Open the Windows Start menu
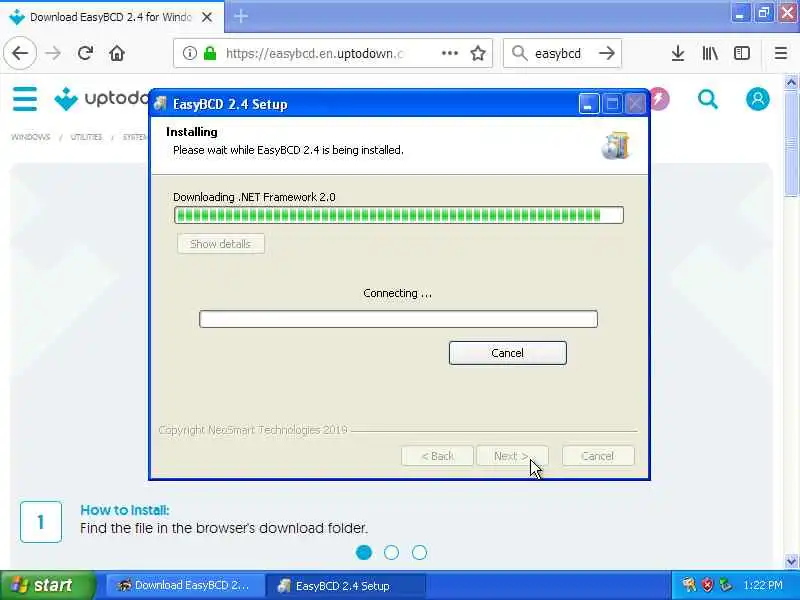This screenshot has width=800, height=600. tap(47, 585)
